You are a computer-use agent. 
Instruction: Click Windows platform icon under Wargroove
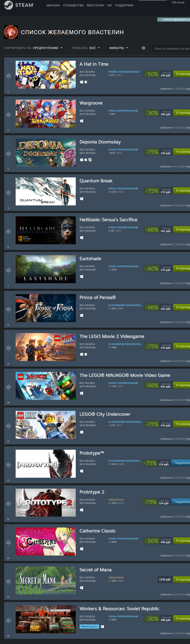click(x=82, y=121)
